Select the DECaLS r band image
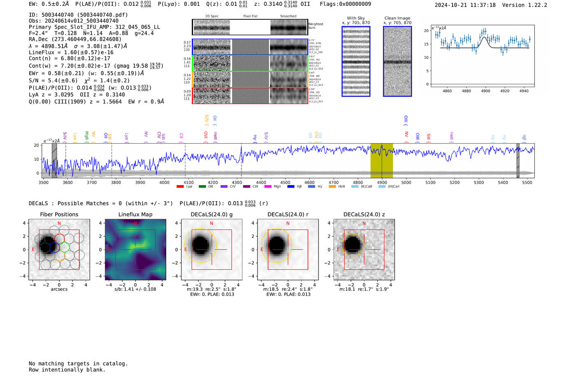This screenshot has width=576, height=392. [x=288, y=249]
